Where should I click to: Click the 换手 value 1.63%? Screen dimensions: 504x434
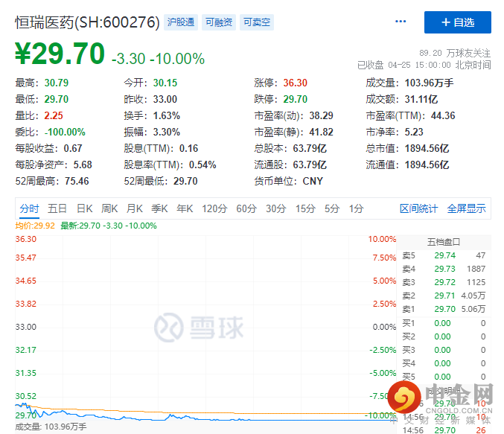167,115
